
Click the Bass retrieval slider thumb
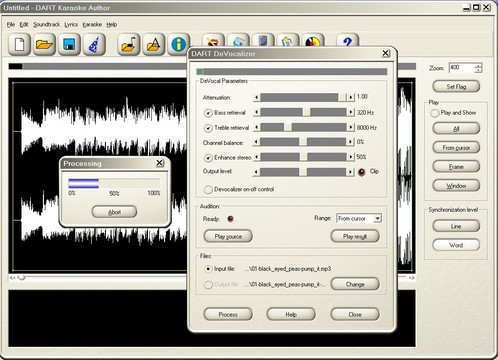pyautogui.click(x=306, y=112)
